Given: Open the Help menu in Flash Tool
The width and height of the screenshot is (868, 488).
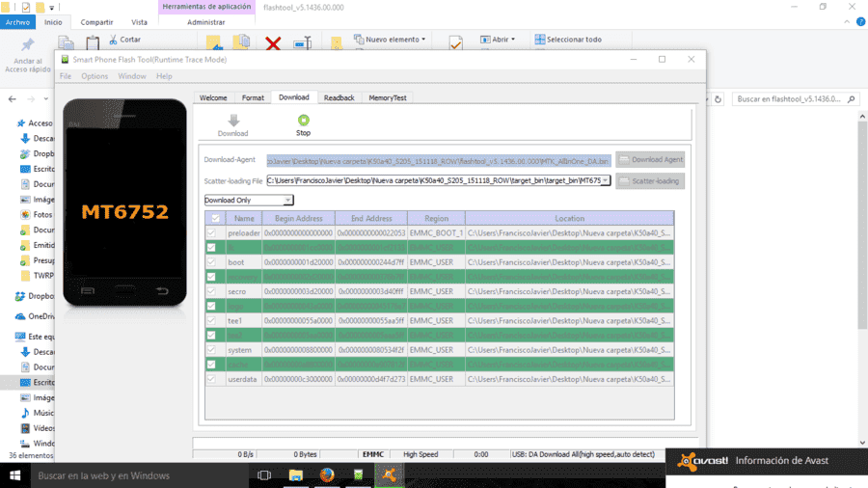Looking at the screenshot, I should 164,76.
